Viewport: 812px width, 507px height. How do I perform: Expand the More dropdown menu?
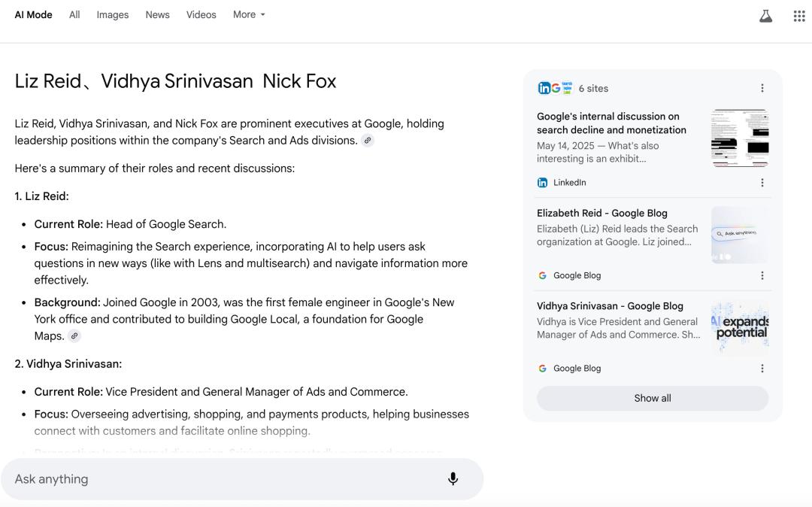[x=249, y=14]
